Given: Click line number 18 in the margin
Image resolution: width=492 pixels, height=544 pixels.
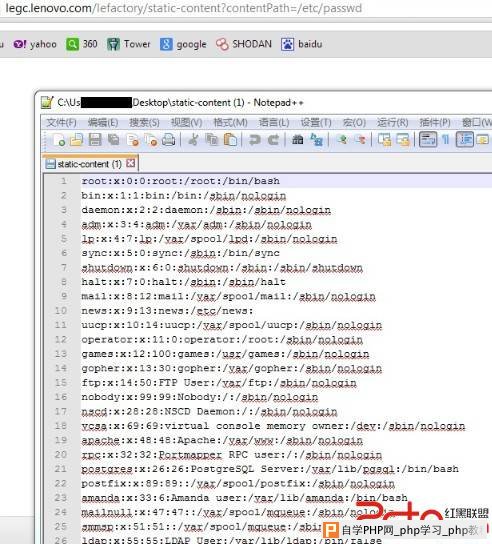Looking at the screenshot, I should (61, 426).
